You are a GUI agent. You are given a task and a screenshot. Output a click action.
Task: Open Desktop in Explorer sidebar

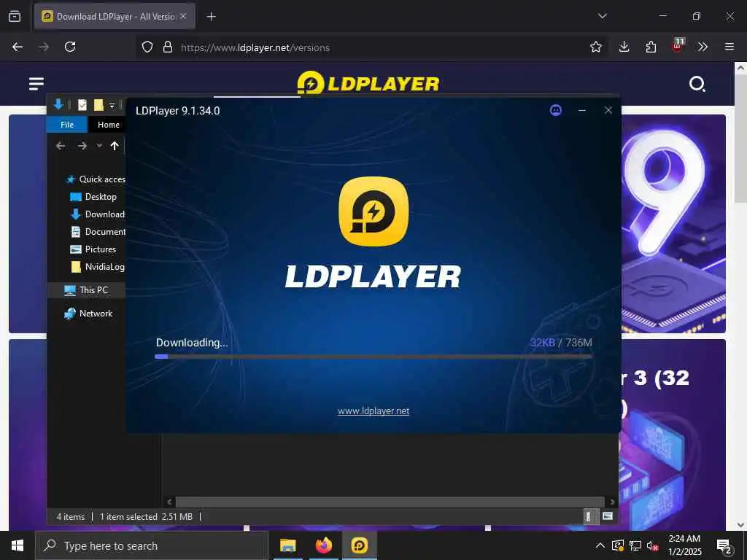click(93, 197)
